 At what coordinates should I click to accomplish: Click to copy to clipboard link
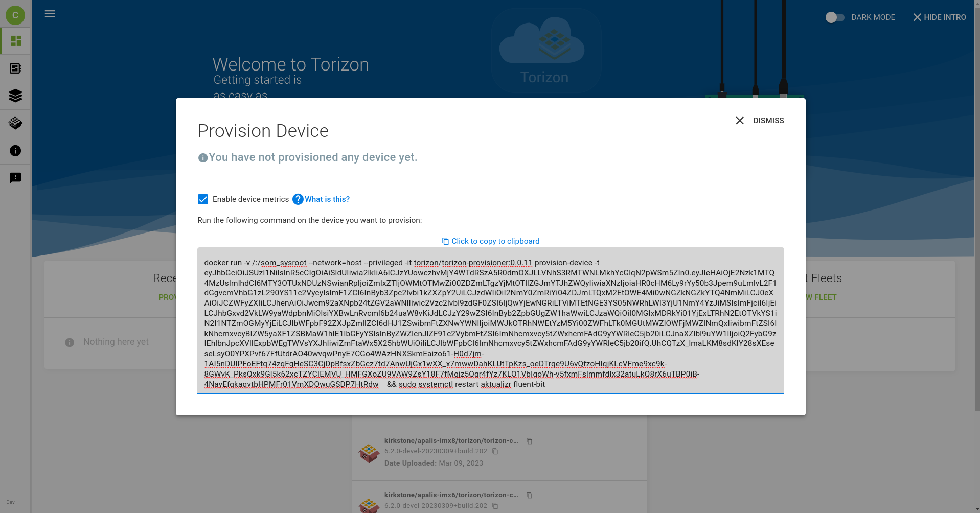tap(491, 241)
